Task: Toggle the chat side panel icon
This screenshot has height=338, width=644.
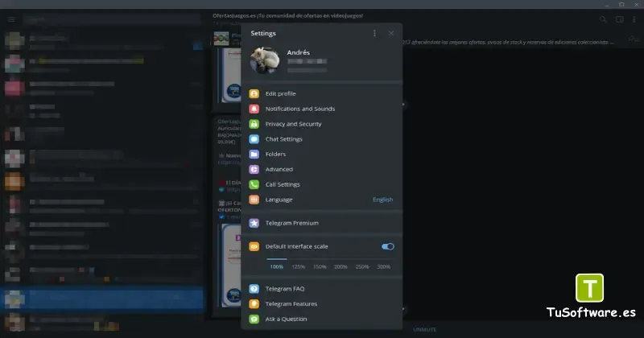Action: 619,19
